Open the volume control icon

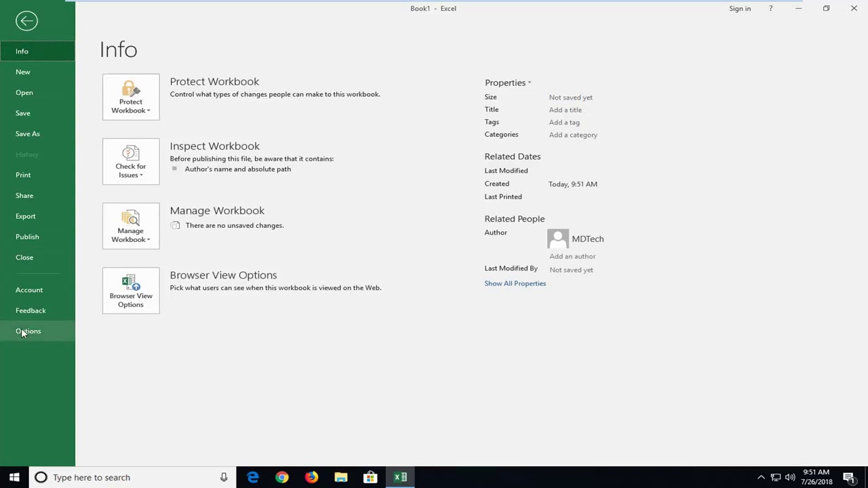(x=790, y=477)
